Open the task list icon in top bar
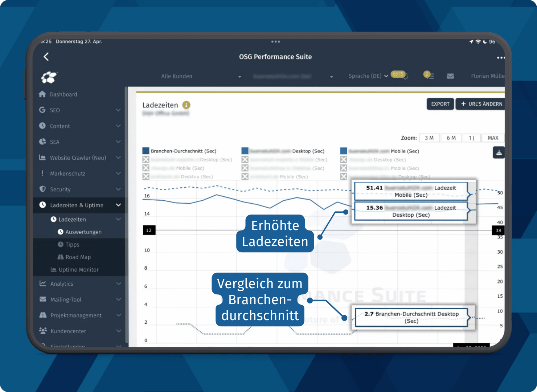The image size is (537, 392). click(429, 75)
